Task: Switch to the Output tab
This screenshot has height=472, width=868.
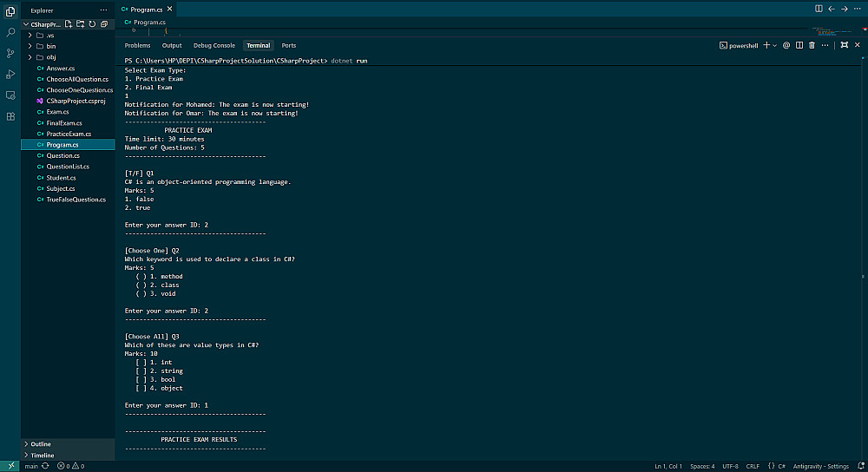Action: click(172, 45)
